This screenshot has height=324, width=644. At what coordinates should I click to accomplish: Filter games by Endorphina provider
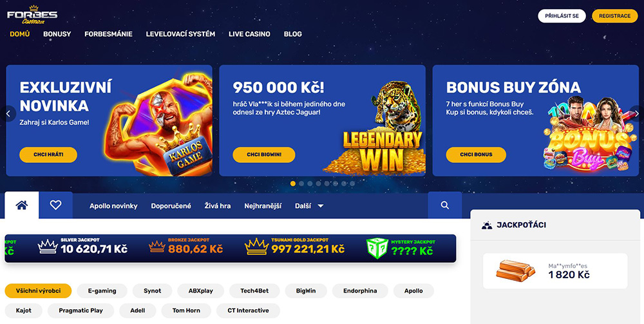[360, 291]
